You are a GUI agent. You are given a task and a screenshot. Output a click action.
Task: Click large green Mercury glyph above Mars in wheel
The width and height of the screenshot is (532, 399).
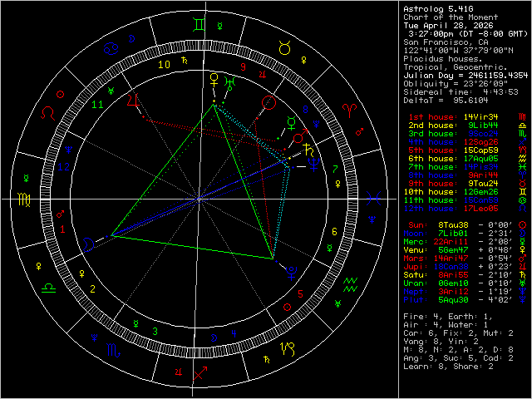click(x=292, y=124)
